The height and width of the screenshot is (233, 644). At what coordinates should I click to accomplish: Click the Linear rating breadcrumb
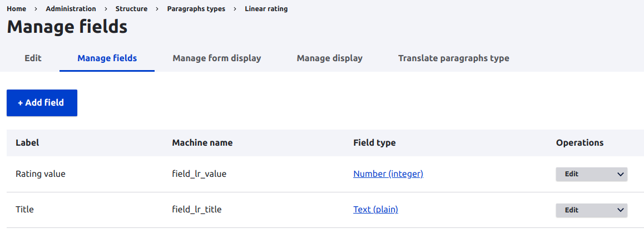[266, 9]
